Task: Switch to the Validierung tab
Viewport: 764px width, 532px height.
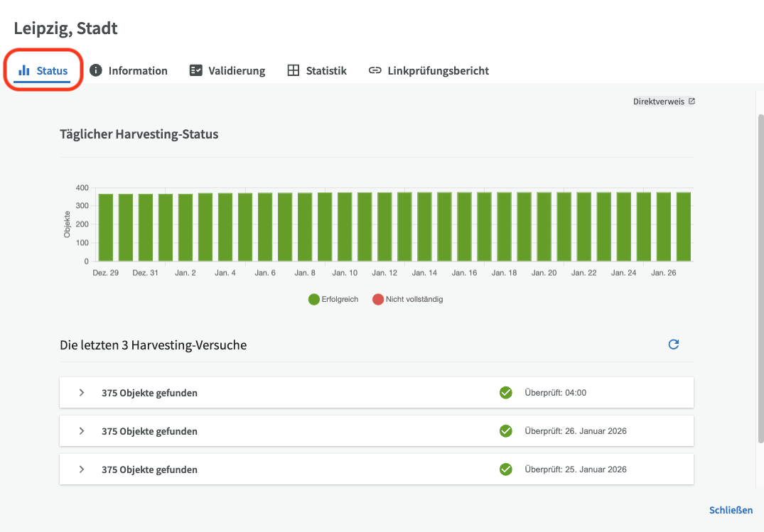Action: coord(236,70)
